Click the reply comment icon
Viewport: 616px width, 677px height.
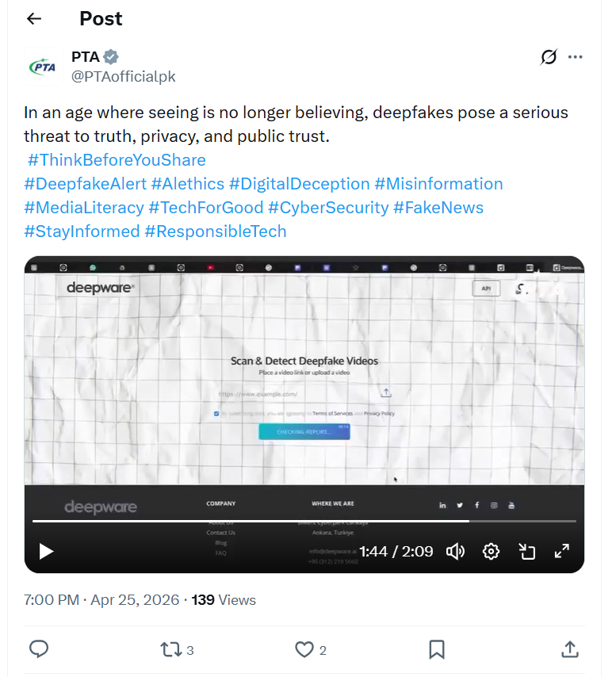[39, 649]
